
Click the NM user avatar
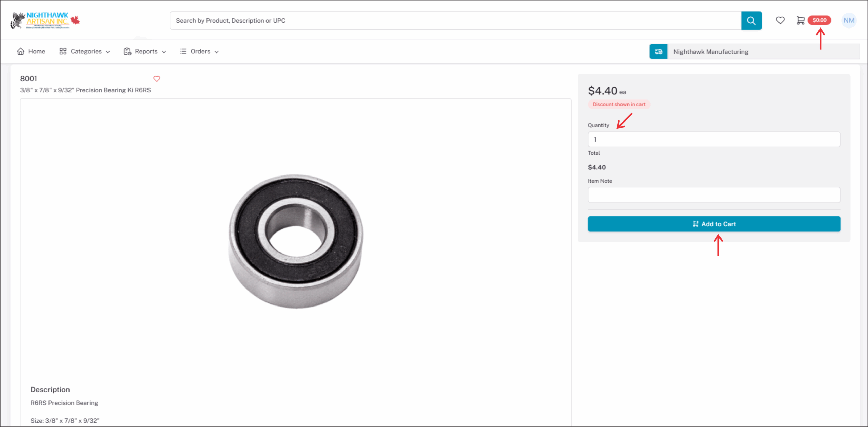(x=849, y=20)
